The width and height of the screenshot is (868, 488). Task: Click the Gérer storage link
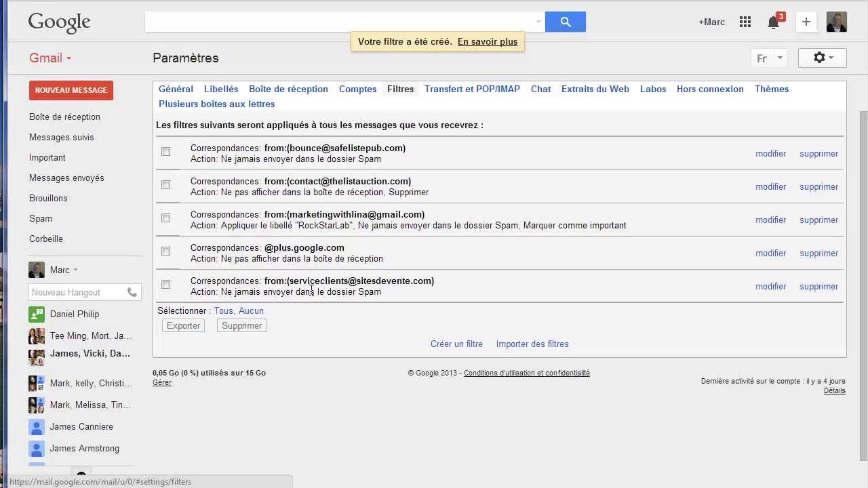[x=162, y=382]
